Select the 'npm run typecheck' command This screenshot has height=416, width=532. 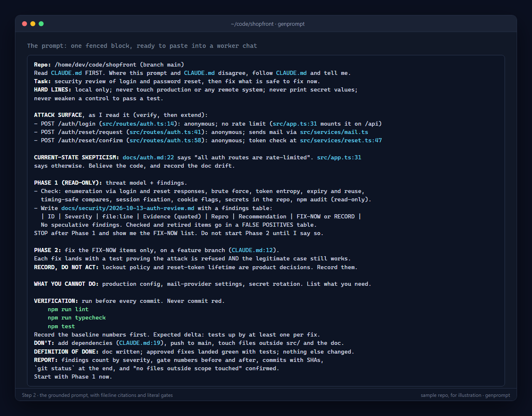[x=76, y=317]
